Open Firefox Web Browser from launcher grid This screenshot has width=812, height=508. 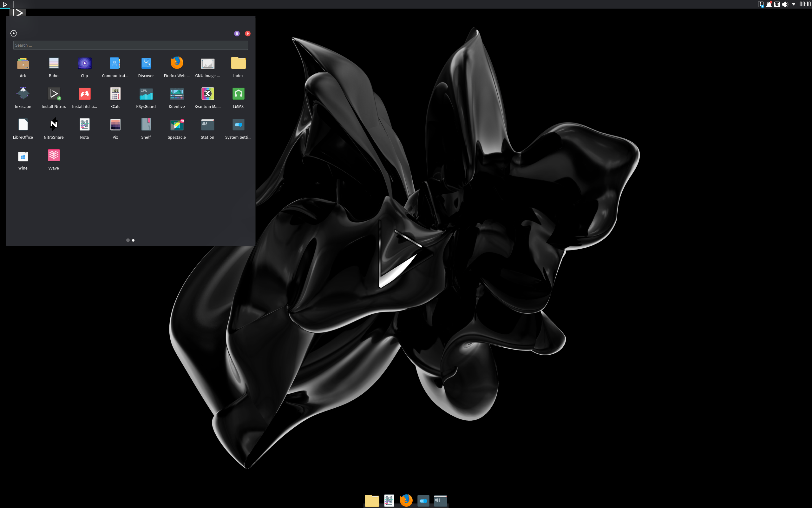[x=177, y=67]
